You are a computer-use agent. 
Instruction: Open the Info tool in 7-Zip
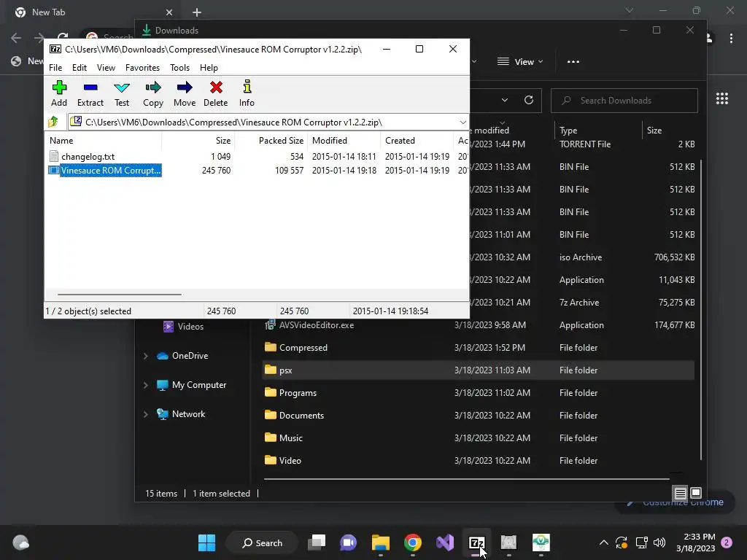pos(247,94)
